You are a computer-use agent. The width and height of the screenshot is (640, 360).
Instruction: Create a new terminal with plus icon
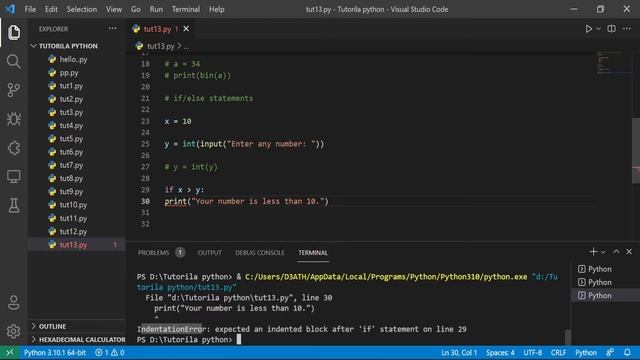click(x=593, y=252)
